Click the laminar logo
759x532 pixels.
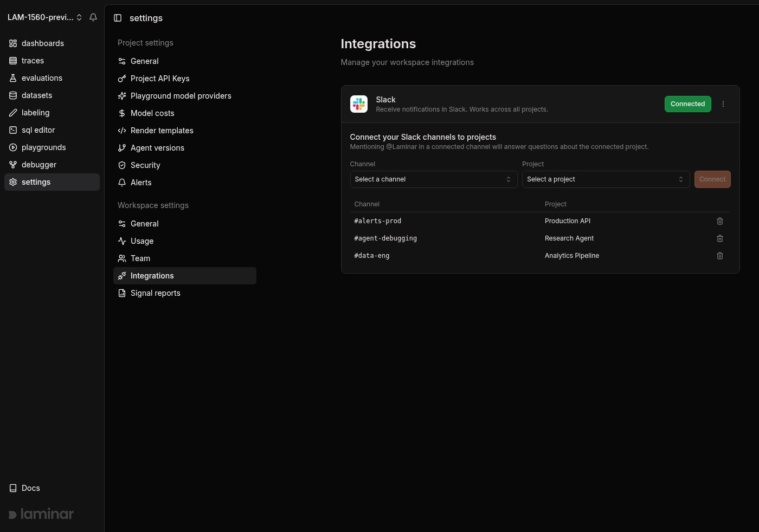pos(41,514)
